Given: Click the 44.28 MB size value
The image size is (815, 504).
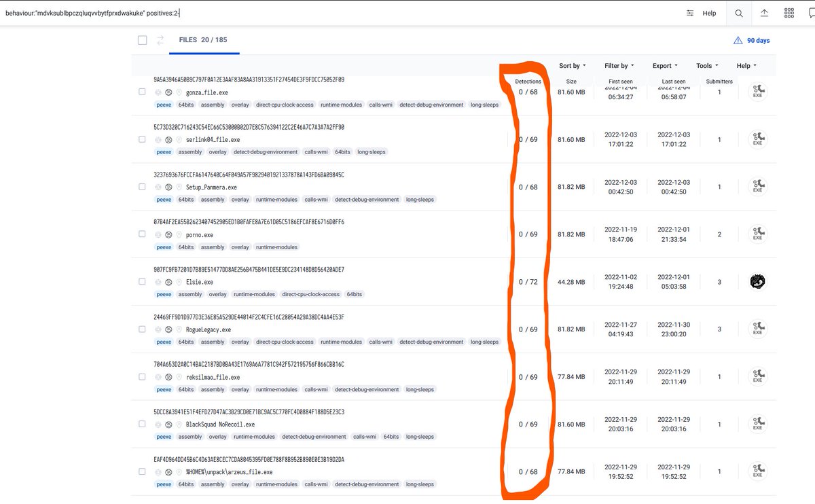Looking at the screenshot, I should [571, 282].
